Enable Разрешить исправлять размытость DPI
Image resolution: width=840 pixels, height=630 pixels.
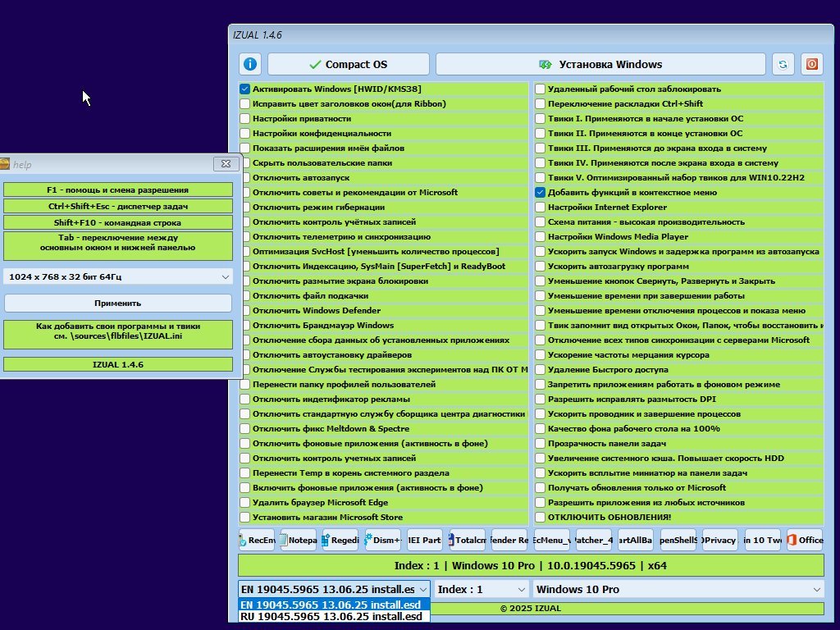(540, 399)
